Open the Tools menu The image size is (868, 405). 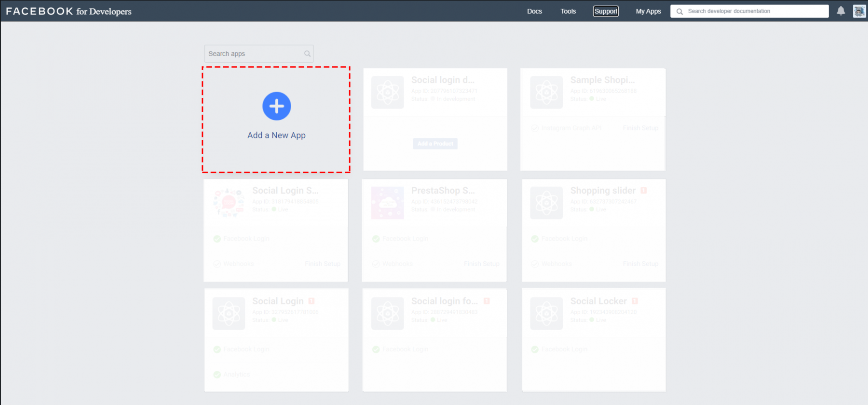tap(568, 11)
